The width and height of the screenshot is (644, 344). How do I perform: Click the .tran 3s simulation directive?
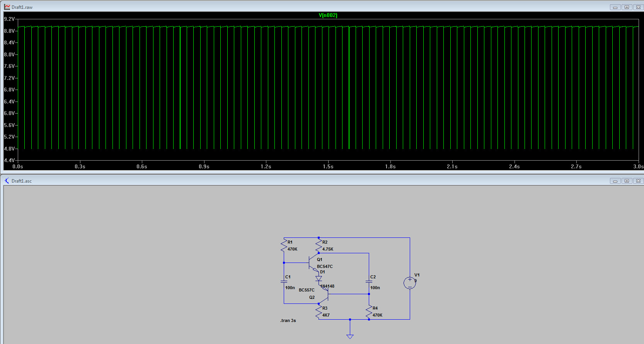[288, 320]
